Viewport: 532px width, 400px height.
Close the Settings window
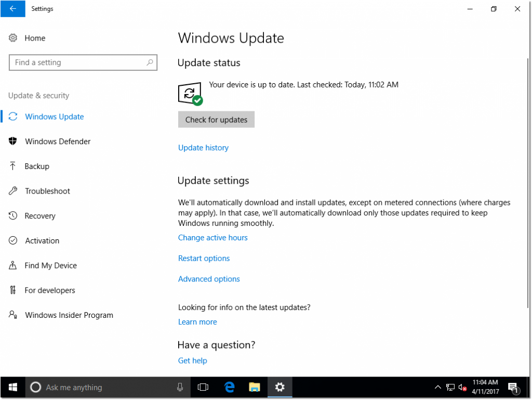pyautogui.click(x=517, y=9)
